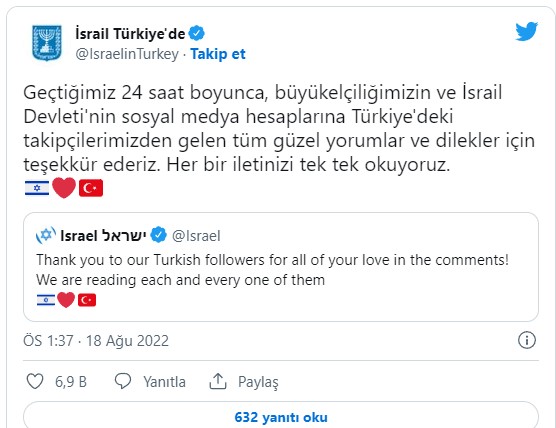556x428 pixels.
Task: Open İsrail Türkiye'de profile avatar
Action: click(47, 43)
